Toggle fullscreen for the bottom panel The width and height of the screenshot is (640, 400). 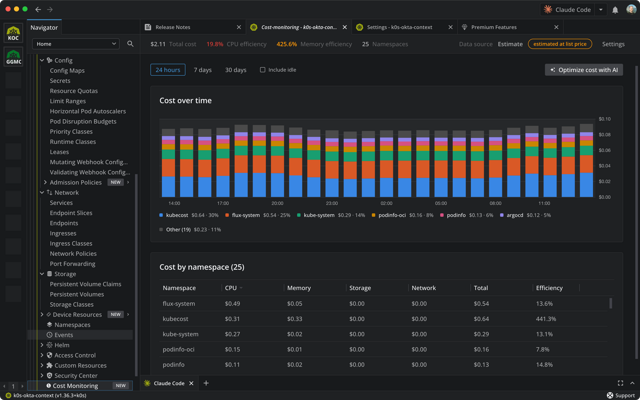click(x=620, y=383)
